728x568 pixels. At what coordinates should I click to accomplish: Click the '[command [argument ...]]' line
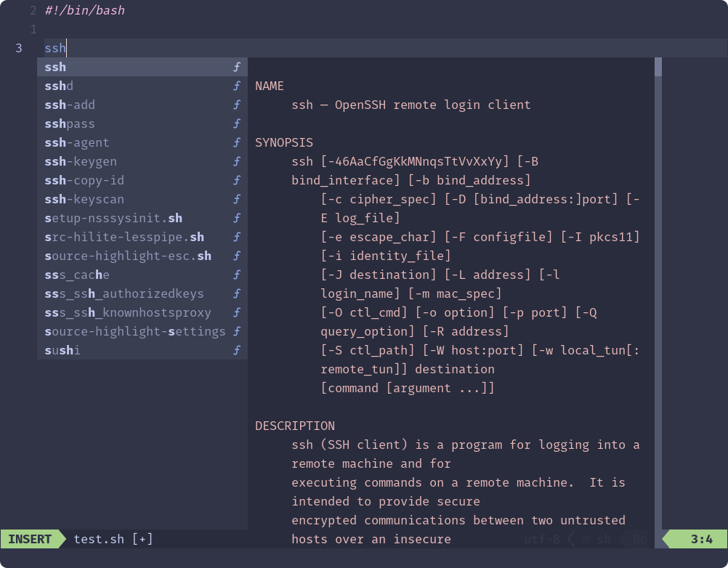[408, 389]
